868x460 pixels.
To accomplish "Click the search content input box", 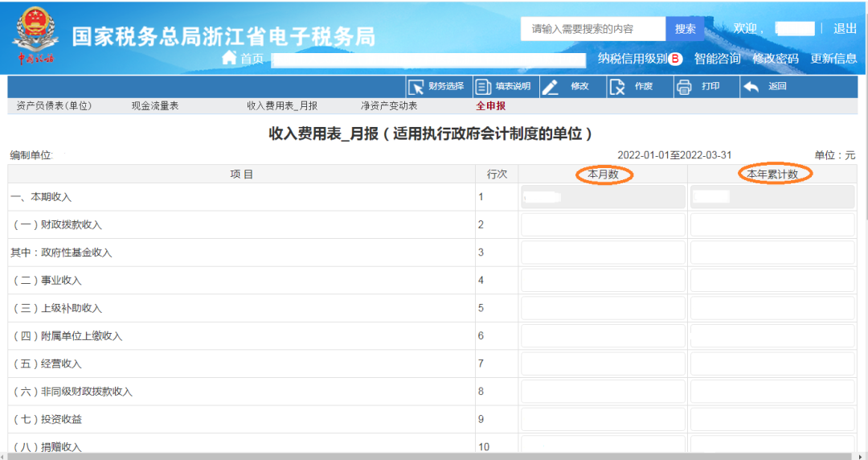I will tap(593, 29).
